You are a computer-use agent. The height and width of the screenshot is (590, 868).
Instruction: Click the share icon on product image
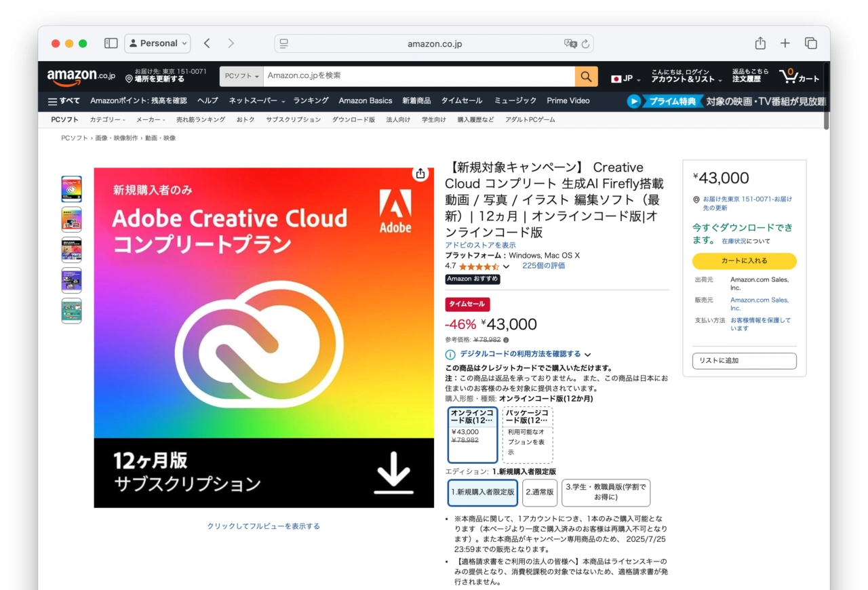420,174
